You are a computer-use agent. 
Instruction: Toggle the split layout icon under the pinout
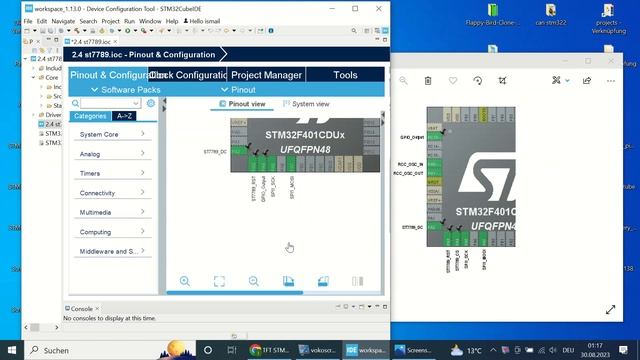(x=358, y=281)
